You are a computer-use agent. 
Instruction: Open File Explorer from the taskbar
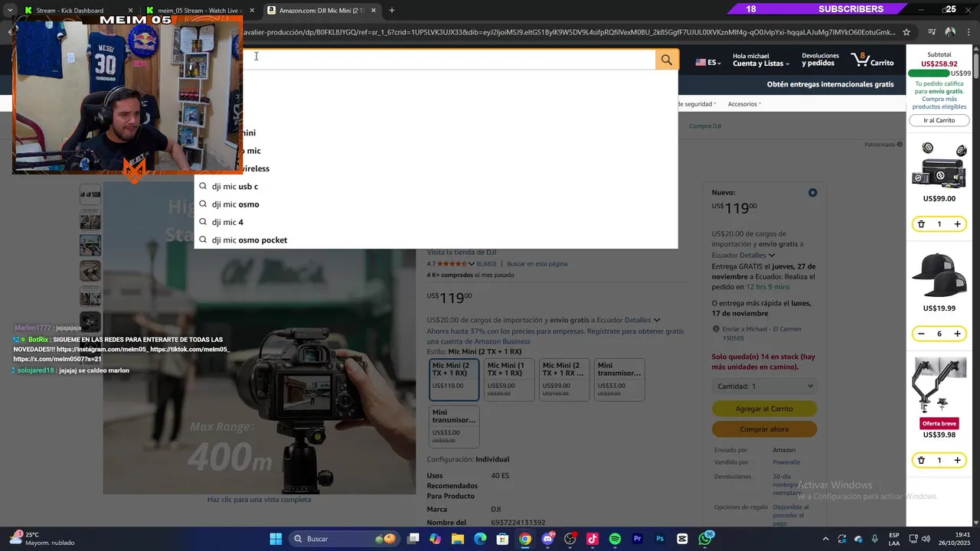[x=458, y=539]
